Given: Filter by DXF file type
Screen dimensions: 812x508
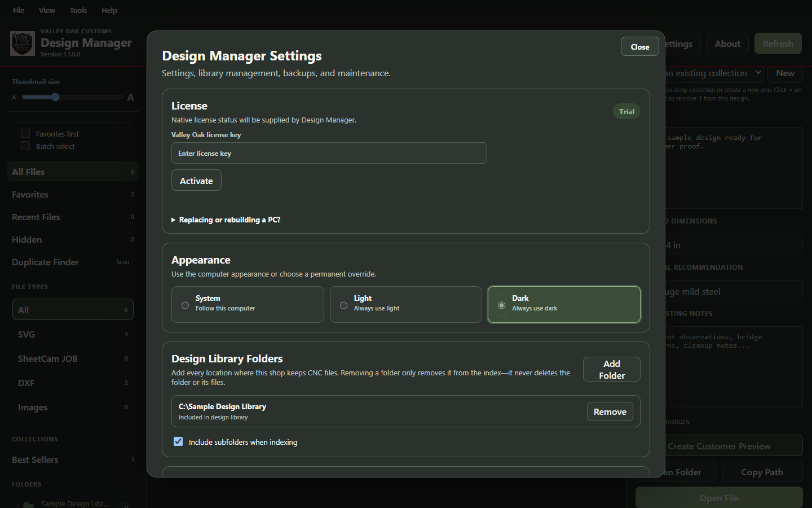Looking at the screenshot, I should click(73, 383).
